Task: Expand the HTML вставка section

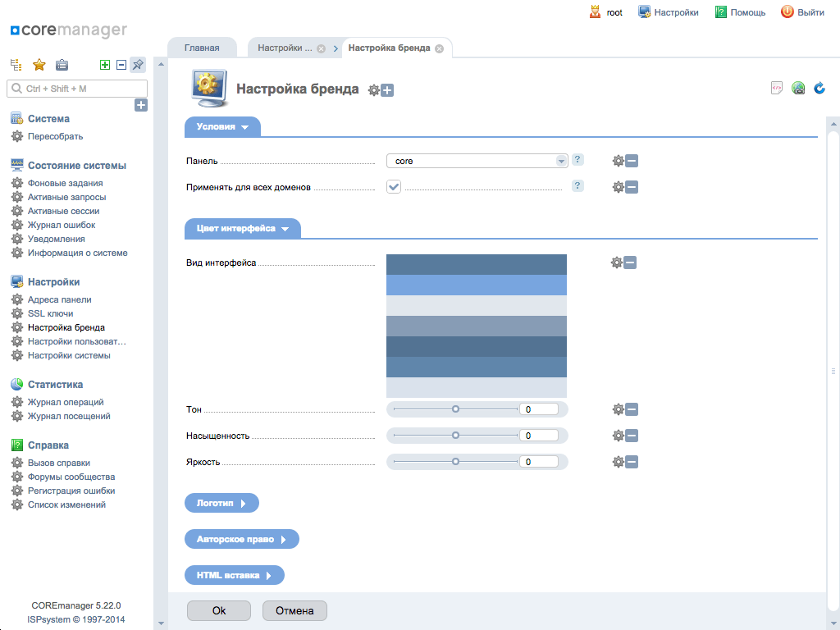Action: click(x=234, y=575)
